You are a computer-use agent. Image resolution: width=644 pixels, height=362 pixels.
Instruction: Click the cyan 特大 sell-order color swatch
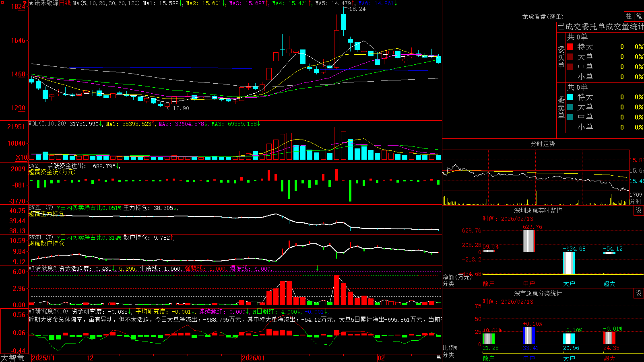coord(570,97)
